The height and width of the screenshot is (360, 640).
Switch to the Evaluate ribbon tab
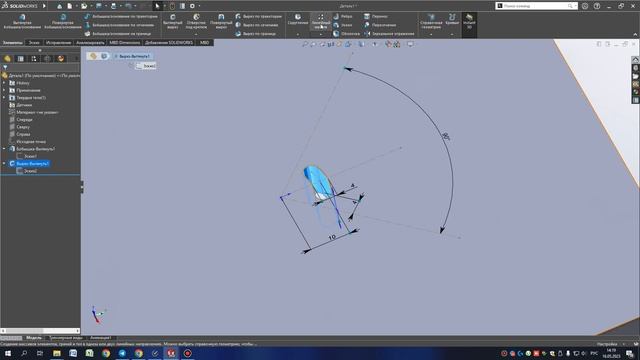pos(90,42)
